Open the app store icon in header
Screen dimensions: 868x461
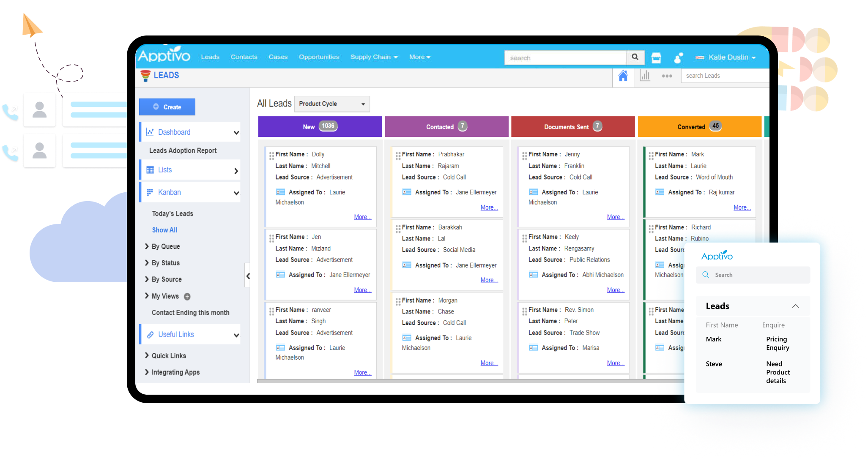(x=656, y=57)
